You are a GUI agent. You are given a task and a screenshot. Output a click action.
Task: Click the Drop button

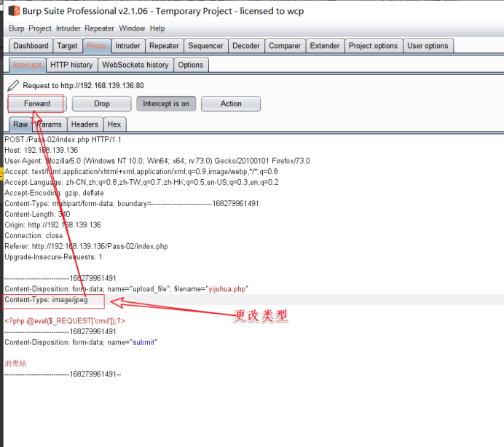tap(102, 103)
